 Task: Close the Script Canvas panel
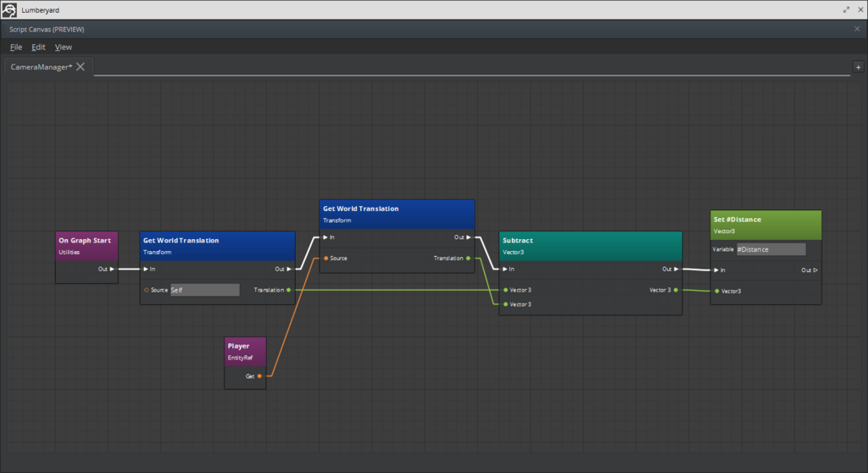857,29
